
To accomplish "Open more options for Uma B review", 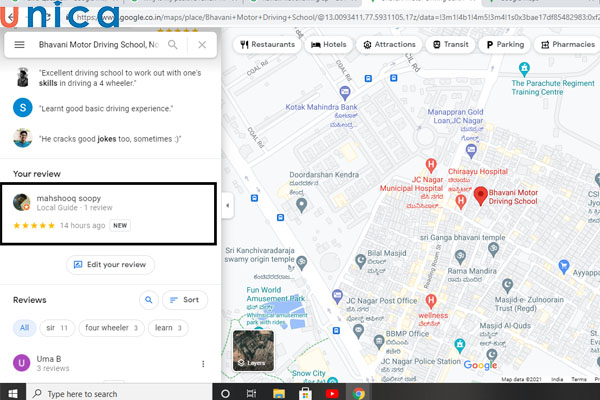I will pyautogui.click(x=203, y=364).
